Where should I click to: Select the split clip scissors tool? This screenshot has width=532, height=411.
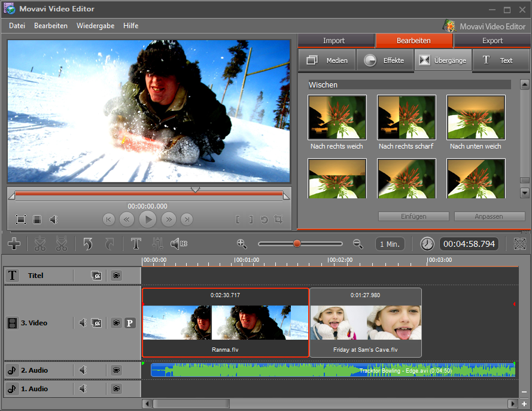(x=40, y=244)
